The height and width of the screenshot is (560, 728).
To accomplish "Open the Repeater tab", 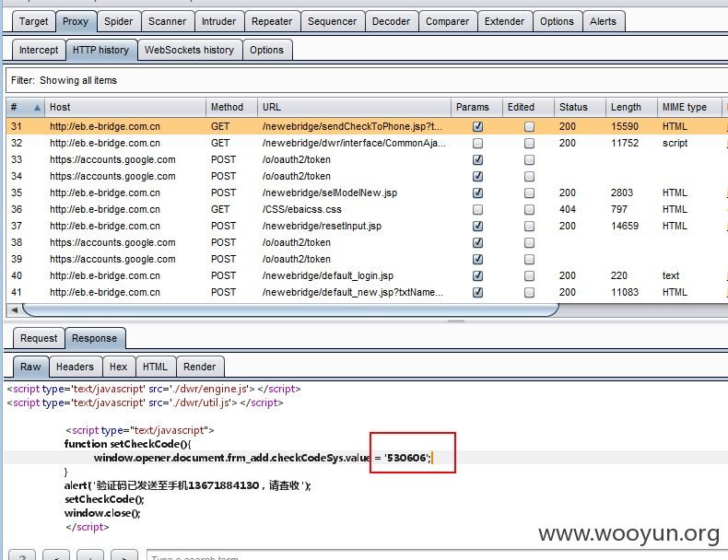I will (x=272, y=21).
